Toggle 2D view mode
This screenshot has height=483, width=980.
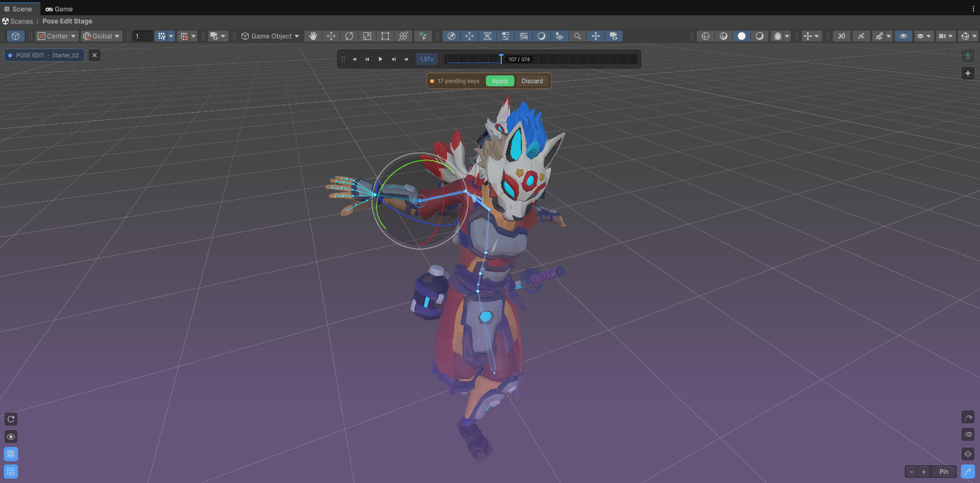(x=842, y=36)
